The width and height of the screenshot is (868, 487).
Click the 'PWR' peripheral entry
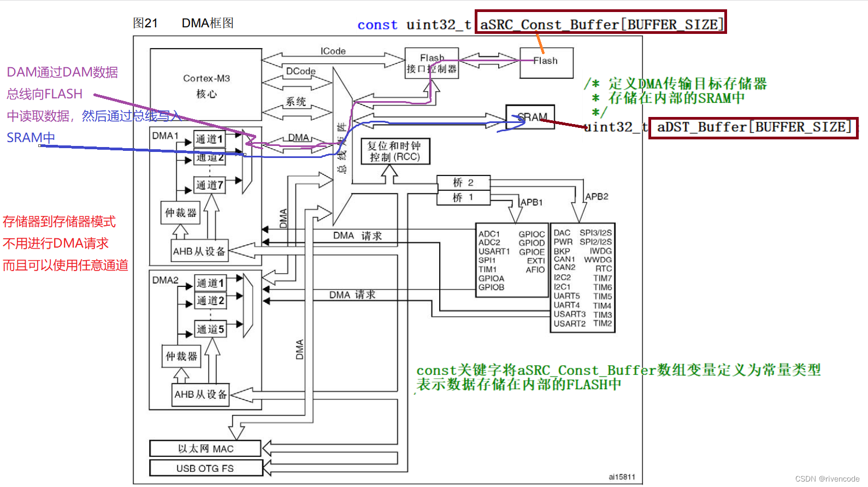[563, 242]
